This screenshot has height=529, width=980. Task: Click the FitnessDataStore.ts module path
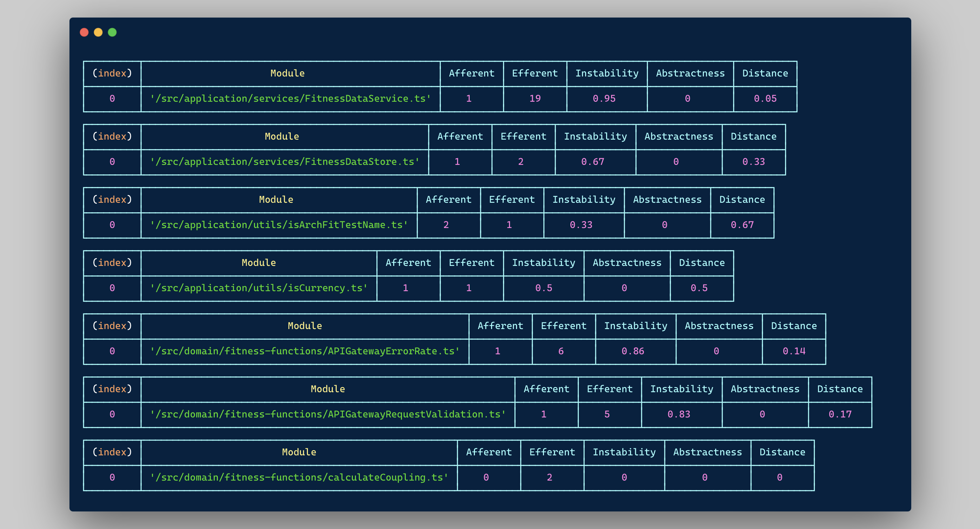click(x=284, y=162)
